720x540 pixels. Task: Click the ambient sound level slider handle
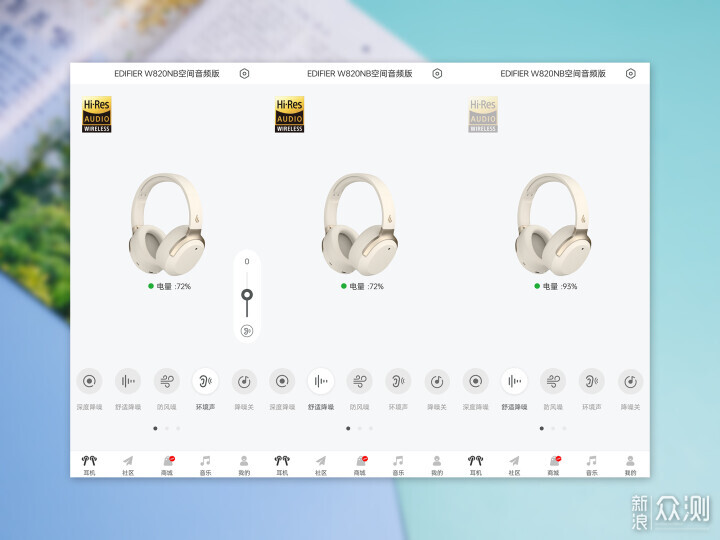tap(247, 294)
